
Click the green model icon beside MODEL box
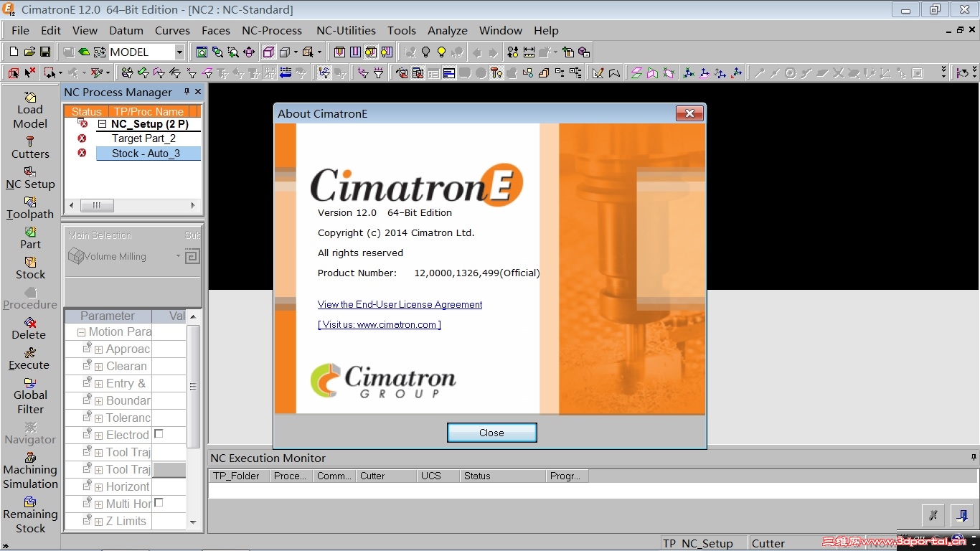84,52
